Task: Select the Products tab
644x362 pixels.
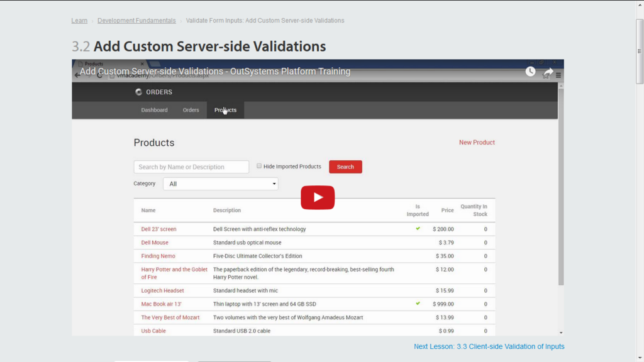Action: (225, 110)
